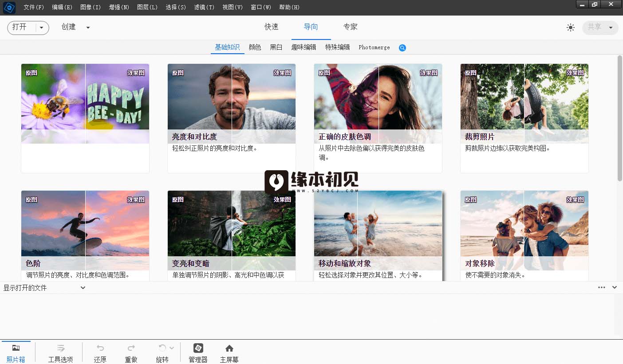Click the three-dots more options icon

(601, 287)
